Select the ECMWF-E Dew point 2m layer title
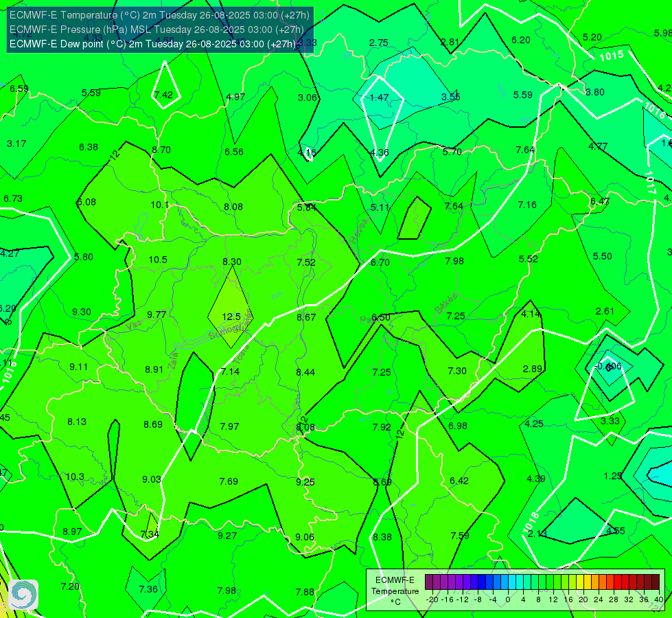The width and height of the screenshot is (672, 618). (x=152, y=44)
